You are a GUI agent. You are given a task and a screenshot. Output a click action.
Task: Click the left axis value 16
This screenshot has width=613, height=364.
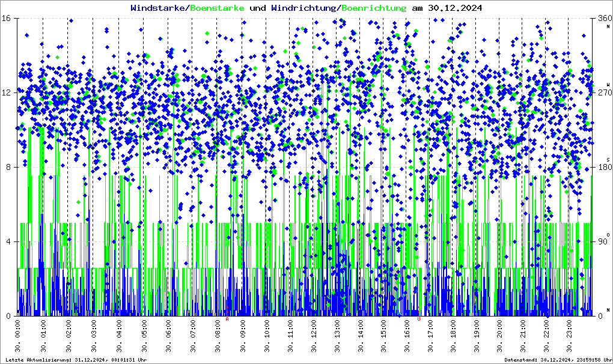coord(7,18)
